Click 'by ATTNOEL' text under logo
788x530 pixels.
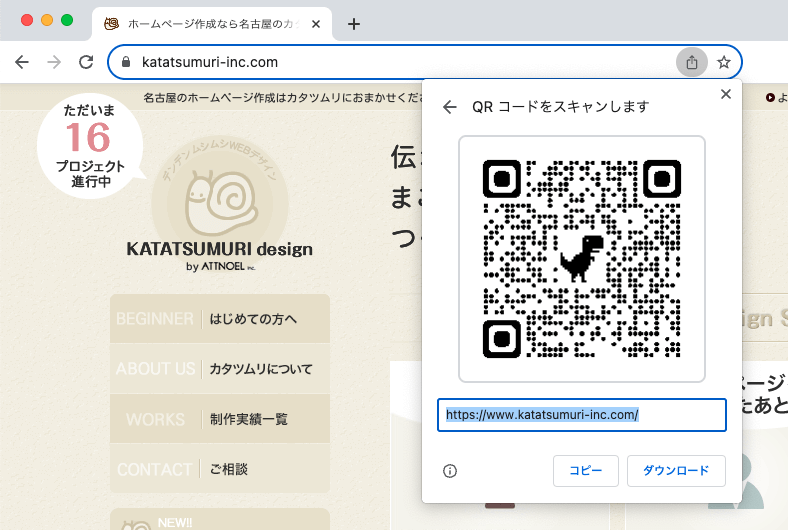(221, 266)
